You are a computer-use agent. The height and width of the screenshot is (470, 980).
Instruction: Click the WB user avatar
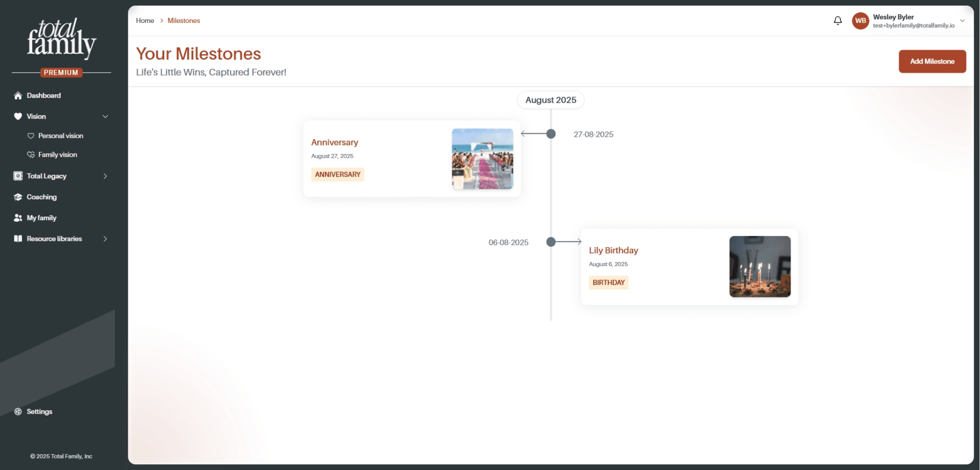[860, 21]
